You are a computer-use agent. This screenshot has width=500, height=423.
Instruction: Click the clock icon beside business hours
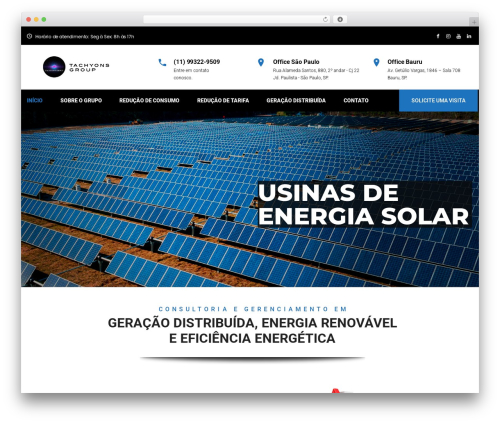click(29, 36)
